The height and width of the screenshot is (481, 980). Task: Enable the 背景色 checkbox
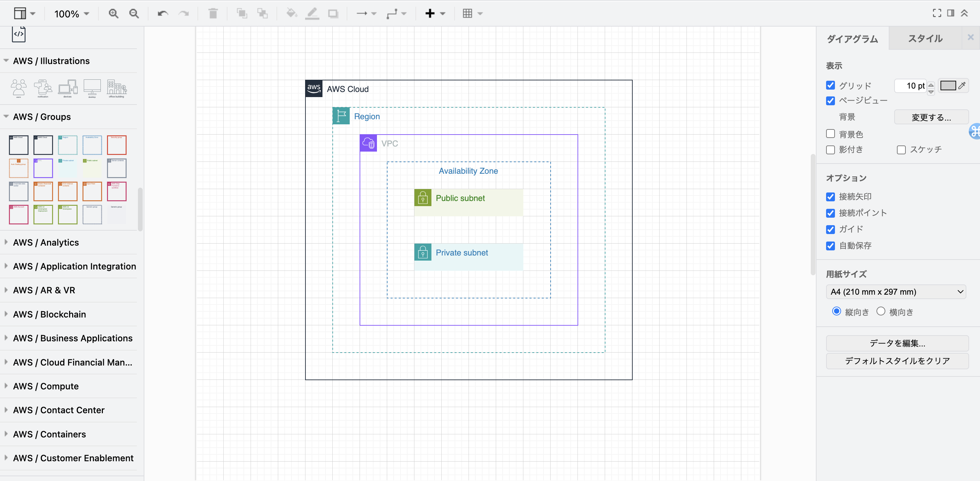click(x=830, y=134)
